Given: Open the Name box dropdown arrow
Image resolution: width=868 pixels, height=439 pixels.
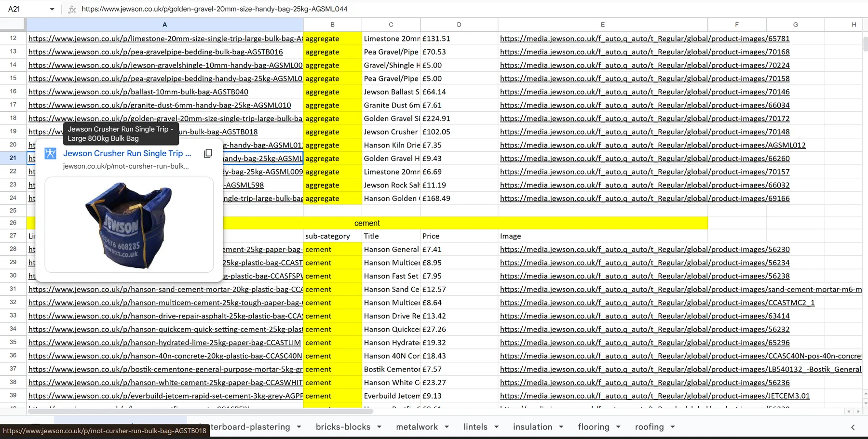Looking at the screenshot, I should pyautogui.click(x=52, y=9).
